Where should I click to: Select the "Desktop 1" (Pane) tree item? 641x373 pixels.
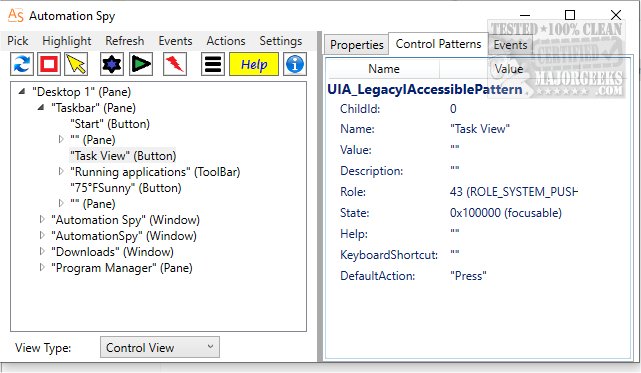pyautogui.click(x=81, y=92)
